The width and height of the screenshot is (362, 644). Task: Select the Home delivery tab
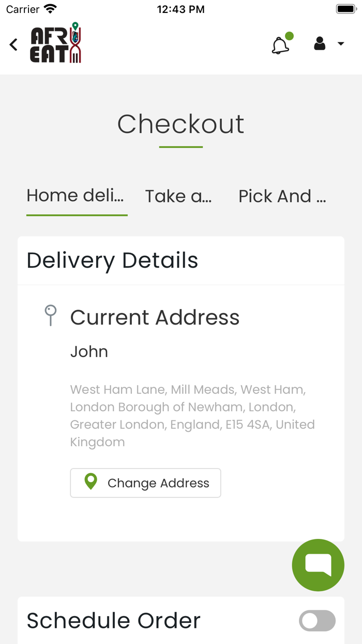pos(76,196)
